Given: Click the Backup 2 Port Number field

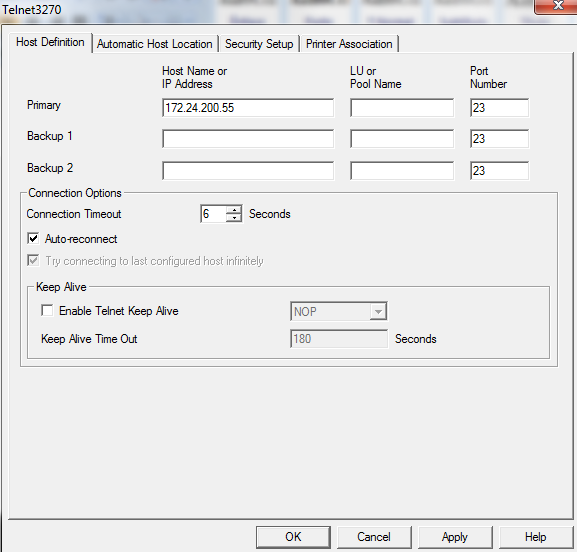Looking at the screenshot, I should point(499,171).
